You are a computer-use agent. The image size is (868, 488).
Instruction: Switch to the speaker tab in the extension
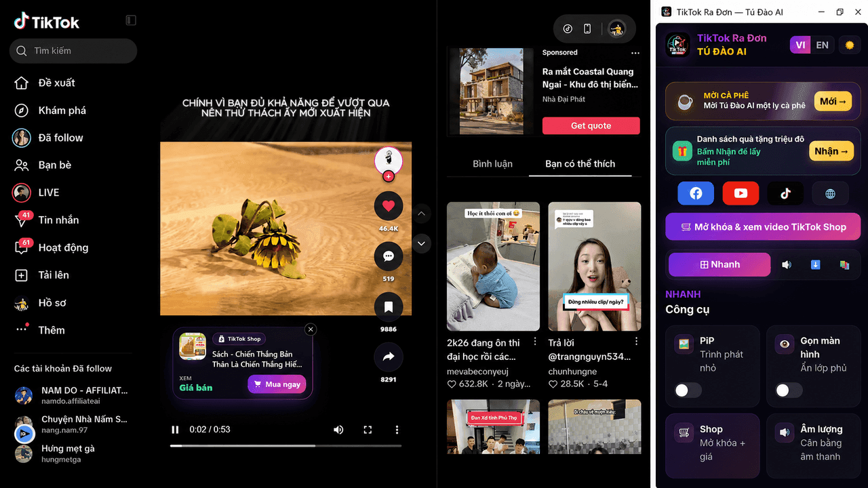(x=787, y=264)
